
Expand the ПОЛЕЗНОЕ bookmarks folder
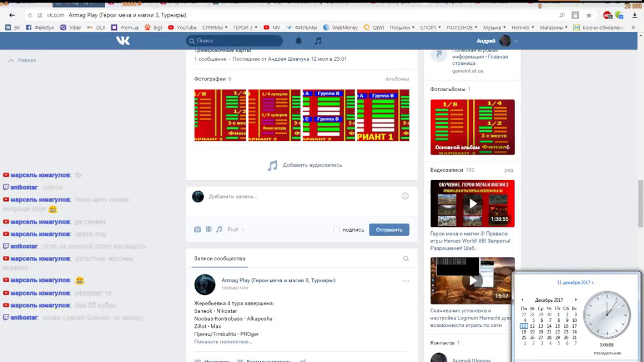pos(462,28)
